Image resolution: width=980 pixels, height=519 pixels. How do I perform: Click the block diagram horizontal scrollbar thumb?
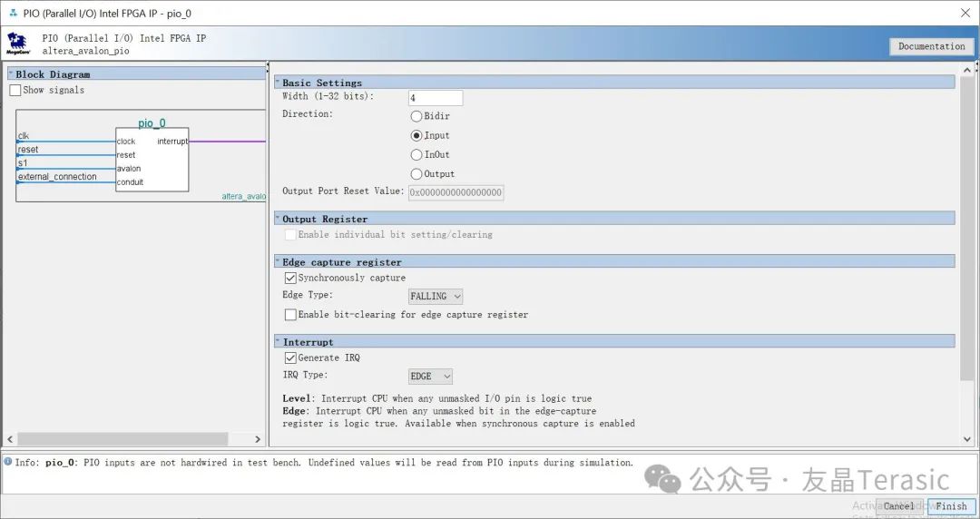122,439
